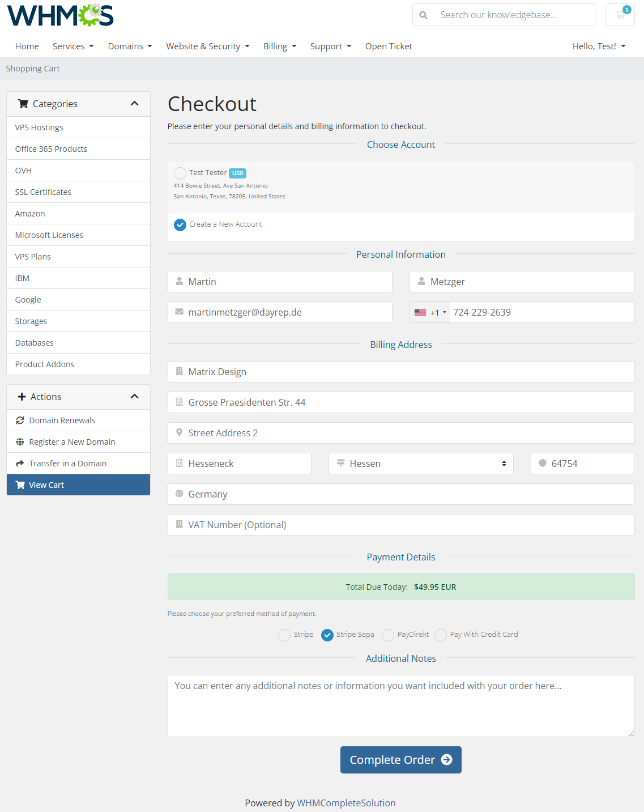Click the cart icon on the View Cart entry
Viewport: 644px width, 812px height.
pyautogui.click(x=21, y=484)
